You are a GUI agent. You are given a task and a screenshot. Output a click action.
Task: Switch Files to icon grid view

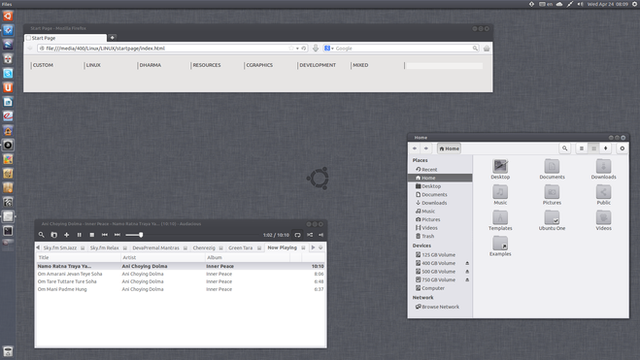[594, 149]
